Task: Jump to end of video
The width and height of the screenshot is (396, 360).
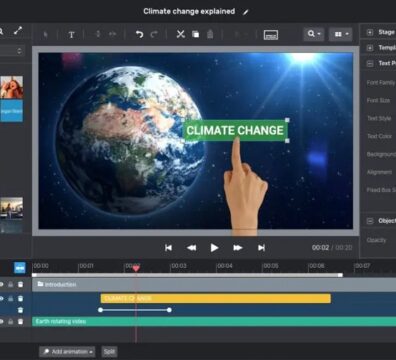Action: tap(261, 248)
